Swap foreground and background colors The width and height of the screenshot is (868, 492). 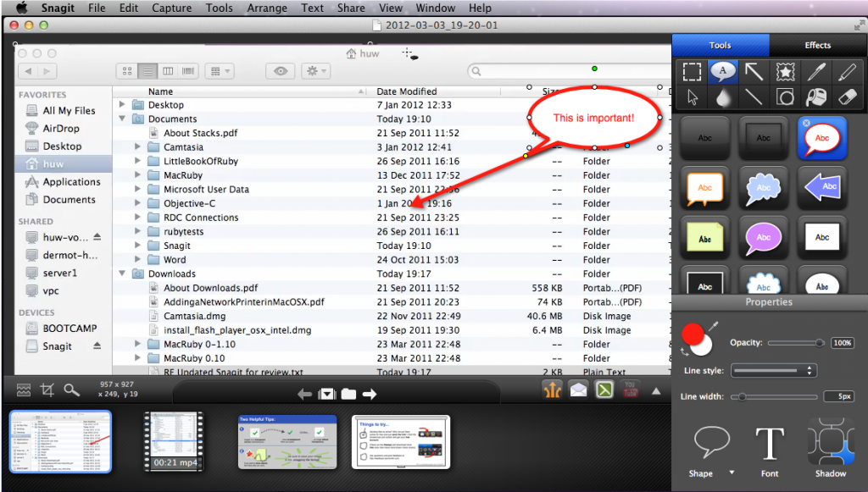(684, 351)
